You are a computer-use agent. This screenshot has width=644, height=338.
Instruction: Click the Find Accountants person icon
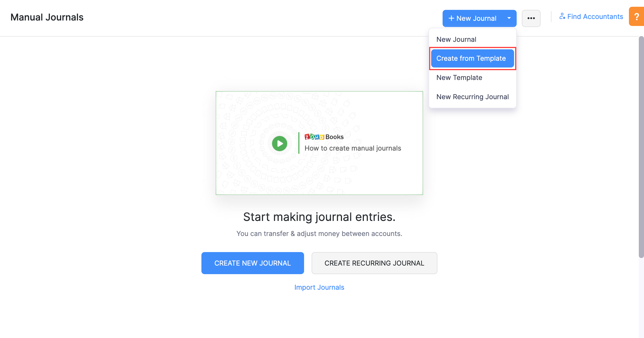click(562, 16)
